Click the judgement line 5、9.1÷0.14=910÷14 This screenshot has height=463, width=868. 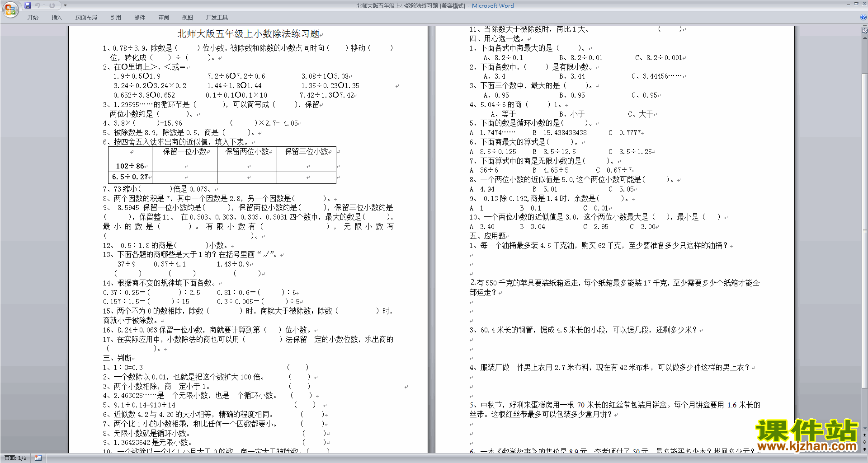pos(139,405)
